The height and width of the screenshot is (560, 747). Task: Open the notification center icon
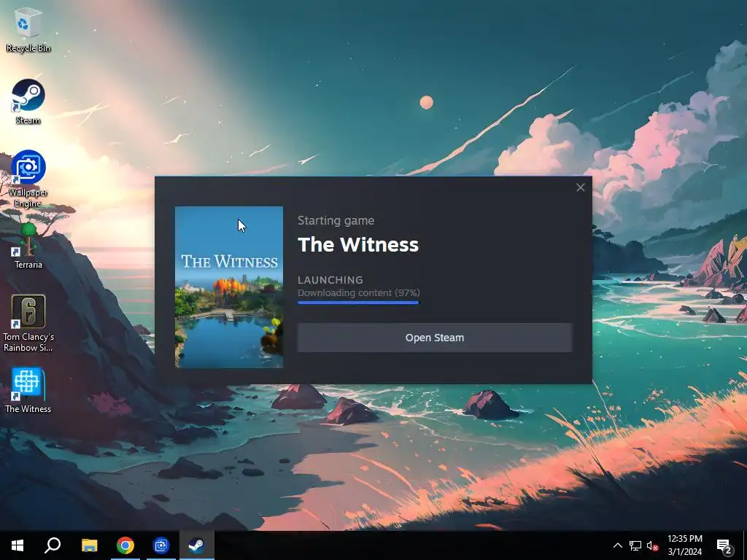724,546
